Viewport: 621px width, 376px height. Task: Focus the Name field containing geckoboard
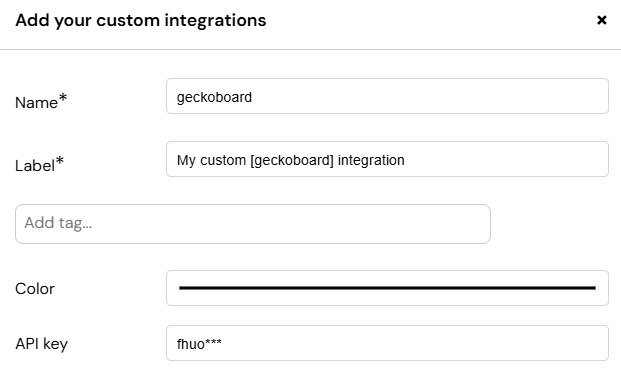click(387, 96)
